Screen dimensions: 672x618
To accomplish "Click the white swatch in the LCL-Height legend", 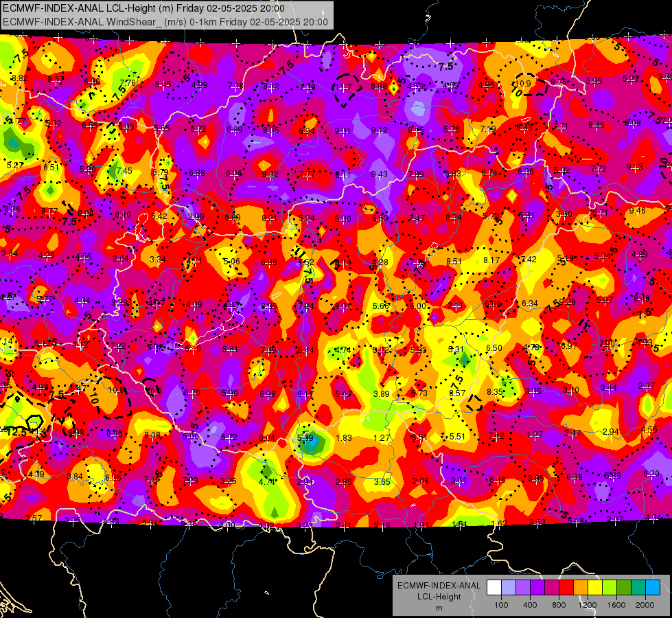I will (494, 588).
